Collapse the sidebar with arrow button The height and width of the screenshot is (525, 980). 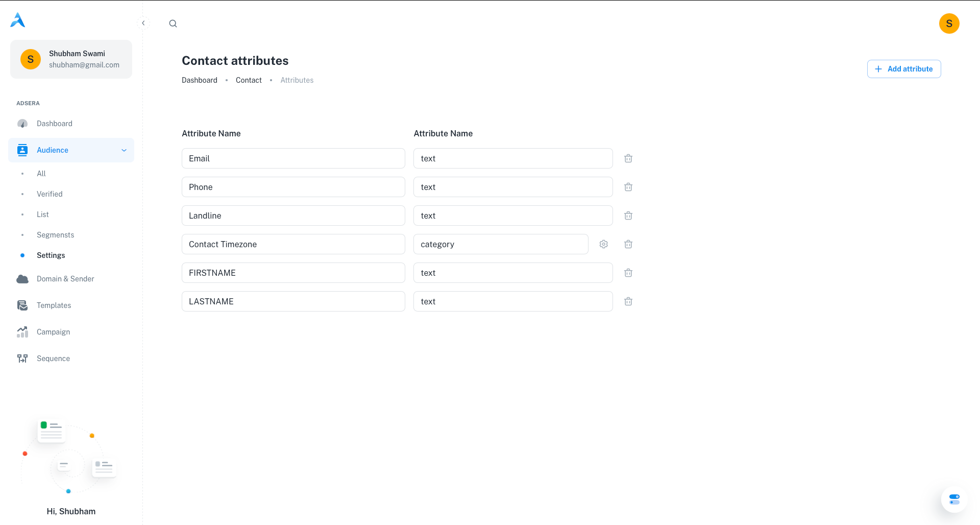click(x=143, y=23)
